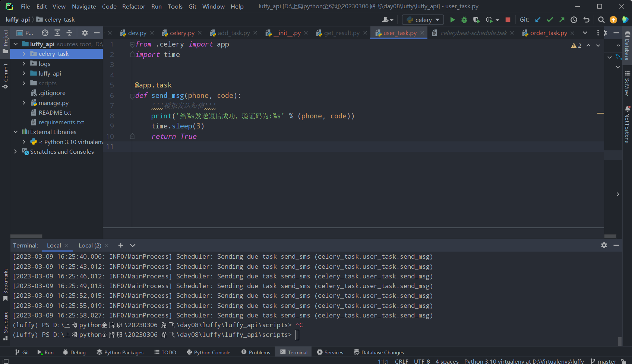
Task: Open Notifications side panel
Action: pos(627,125)
